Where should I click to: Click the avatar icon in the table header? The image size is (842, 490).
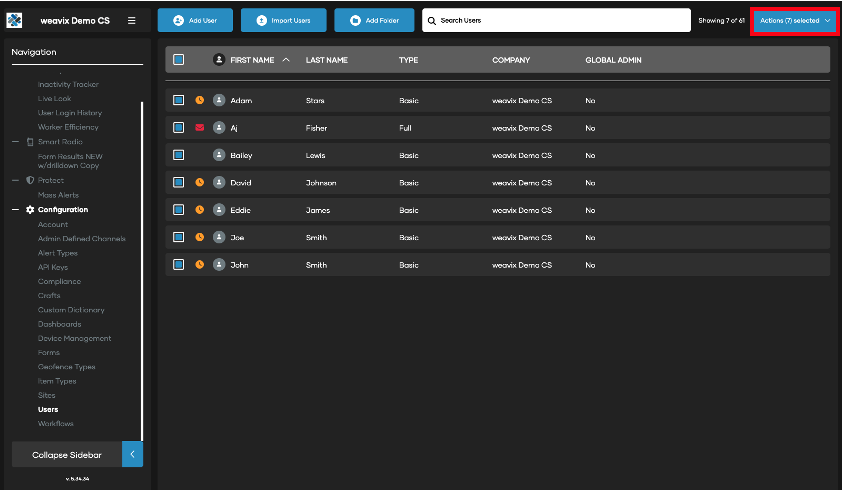click(219, 60)
